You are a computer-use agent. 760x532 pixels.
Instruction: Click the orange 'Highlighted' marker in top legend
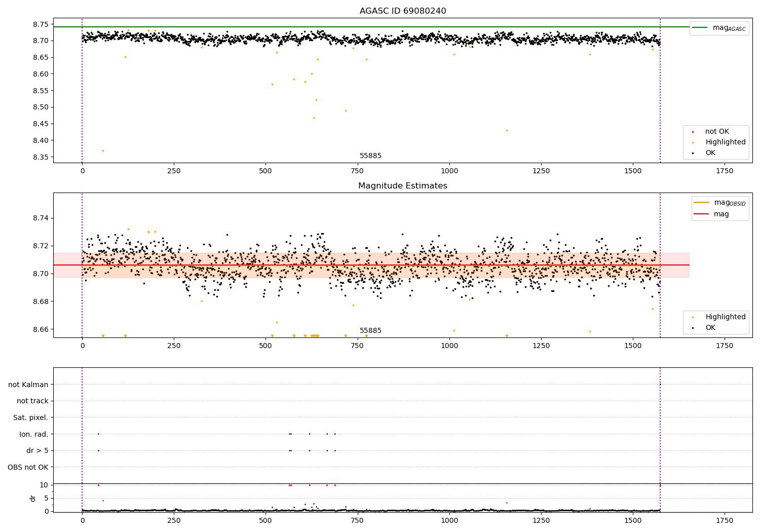[x=693, y=142]
